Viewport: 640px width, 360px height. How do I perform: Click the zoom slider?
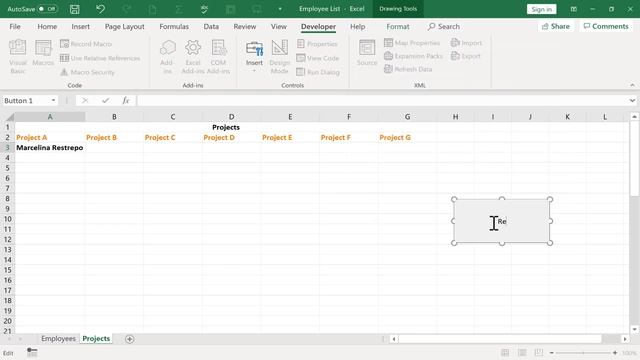tap(583, 353)
